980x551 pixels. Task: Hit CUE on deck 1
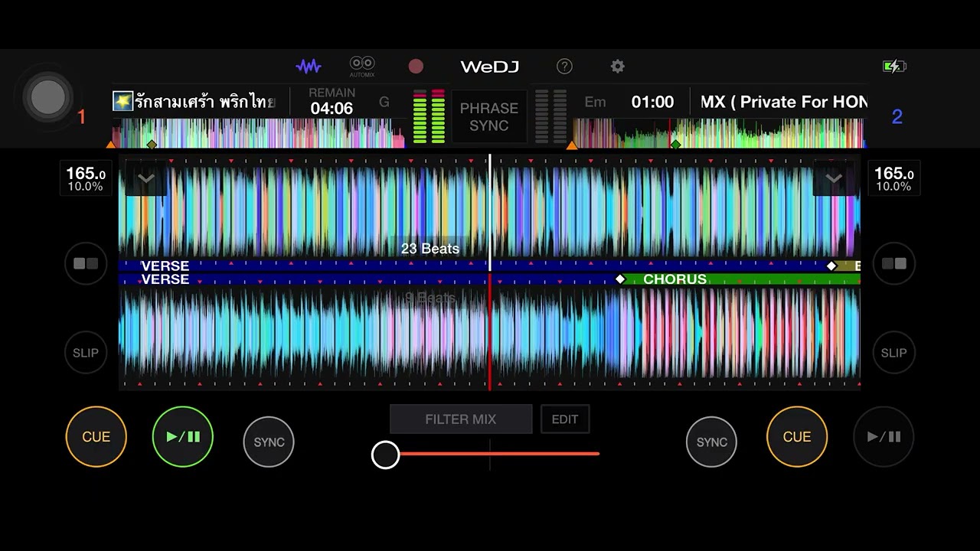[96, 437]
